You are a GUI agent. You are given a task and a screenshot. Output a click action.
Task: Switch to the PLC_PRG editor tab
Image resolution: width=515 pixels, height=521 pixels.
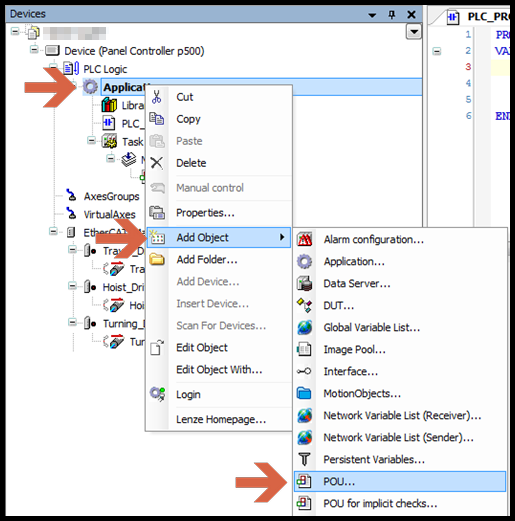coord(478,16)
